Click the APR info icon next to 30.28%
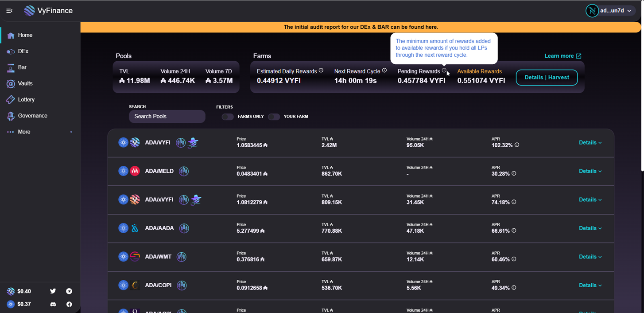 pos(514,174)
